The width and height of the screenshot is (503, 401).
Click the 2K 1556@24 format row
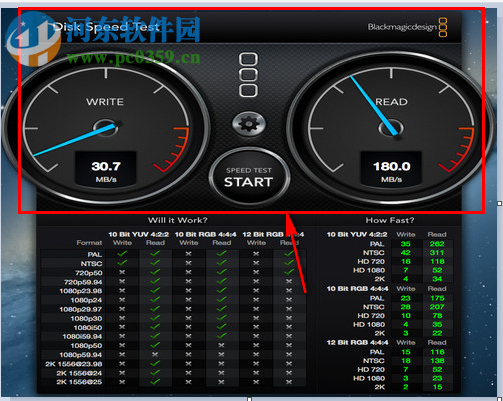pyautogui.click(x=173, y=373)
